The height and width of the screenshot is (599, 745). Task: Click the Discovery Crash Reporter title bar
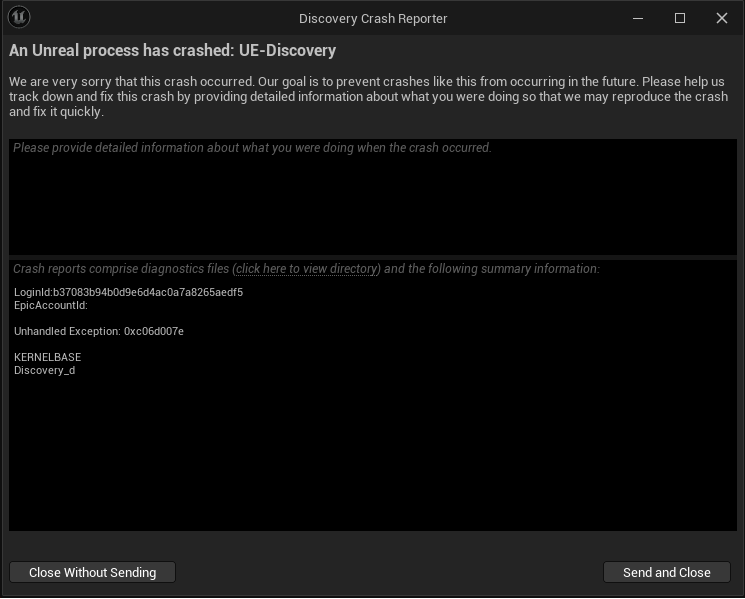tap(373, 18)
